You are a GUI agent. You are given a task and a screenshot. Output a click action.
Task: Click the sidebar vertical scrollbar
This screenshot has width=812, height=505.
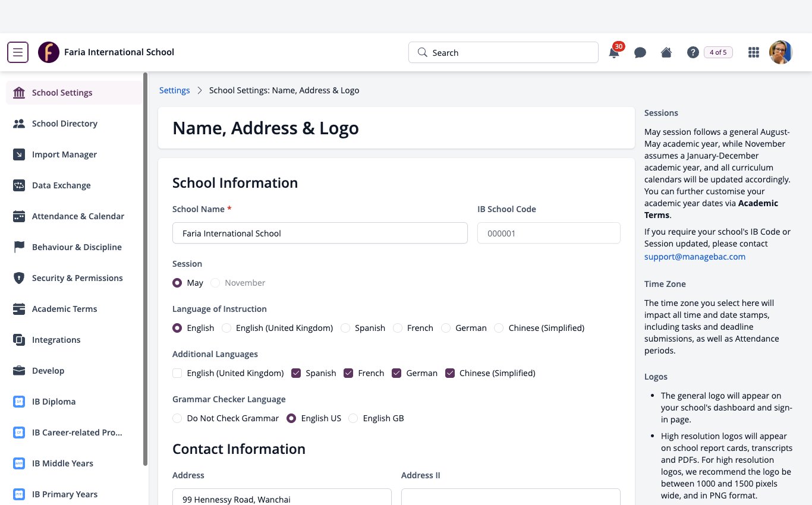pyautogui.click(x=146, y=269)
